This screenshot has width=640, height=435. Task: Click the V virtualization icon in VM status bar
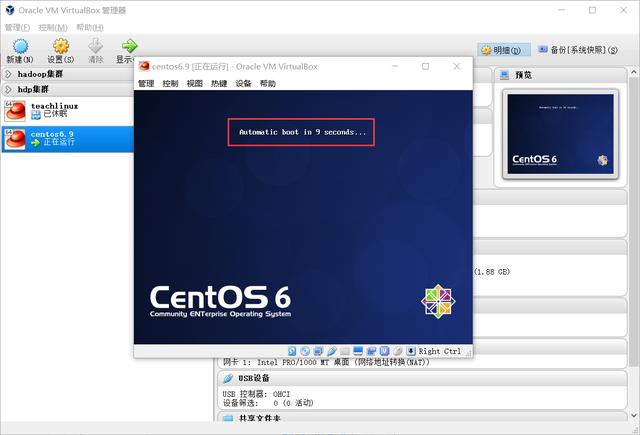(x=384, y=351)
